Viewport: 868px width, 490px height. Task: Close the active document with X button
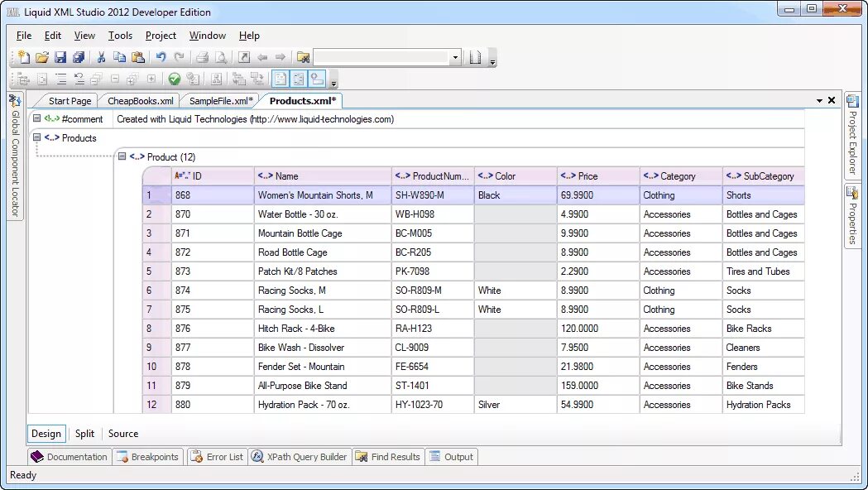832,100
